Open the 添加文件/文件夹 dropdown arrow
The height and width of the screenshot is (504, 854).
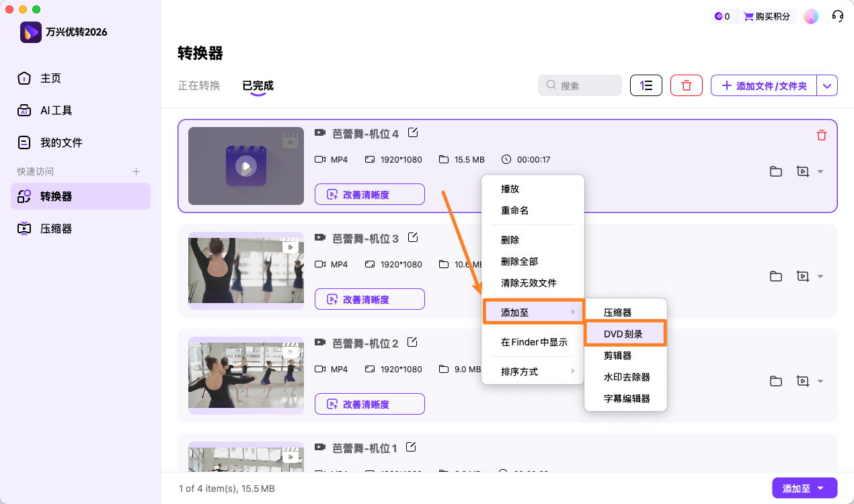(827, 85)
